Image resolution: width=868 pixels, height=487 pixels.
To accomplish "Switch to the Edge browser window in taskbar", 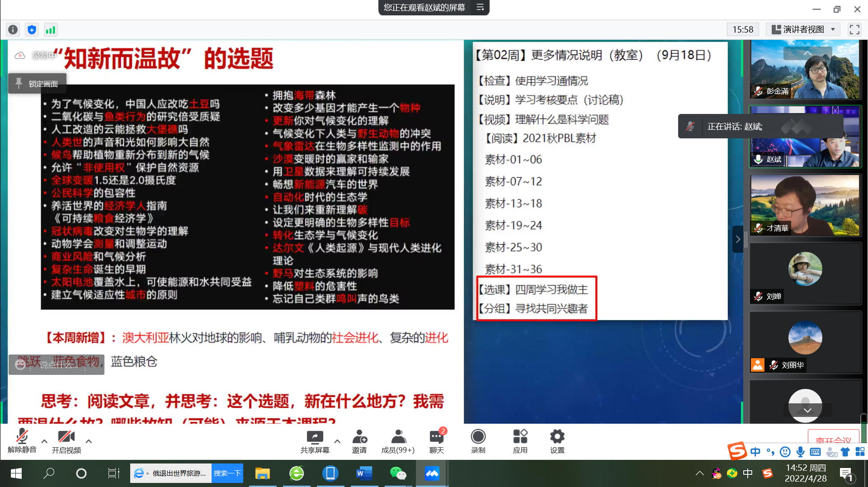I will pyautogui.click(x=297, y=473).
